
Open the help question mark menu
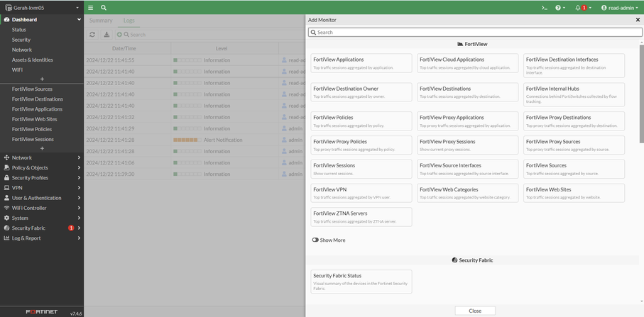(x=560, y=8)
